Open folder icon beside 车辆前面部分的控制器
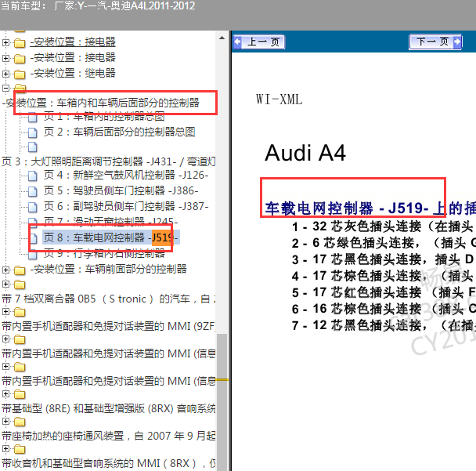Viewport: 476px width, 471px height. click(x=20, y=270)
